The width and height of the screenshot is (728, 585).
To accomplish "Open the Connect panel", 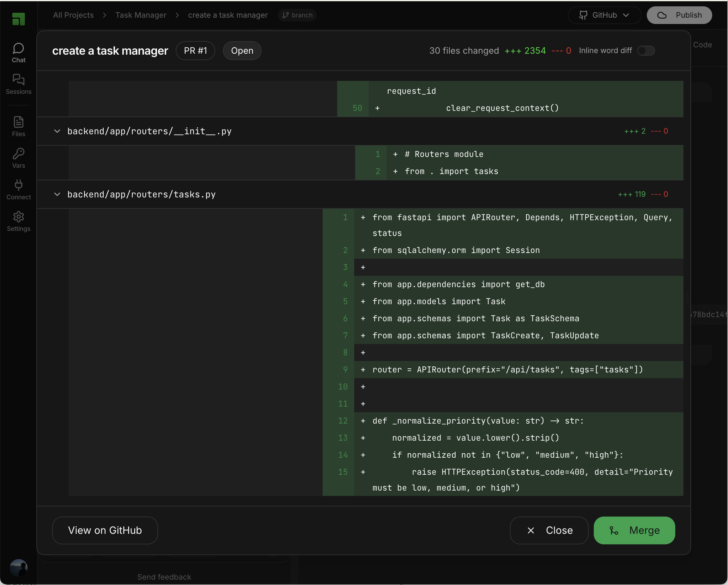I will [18, 189].
